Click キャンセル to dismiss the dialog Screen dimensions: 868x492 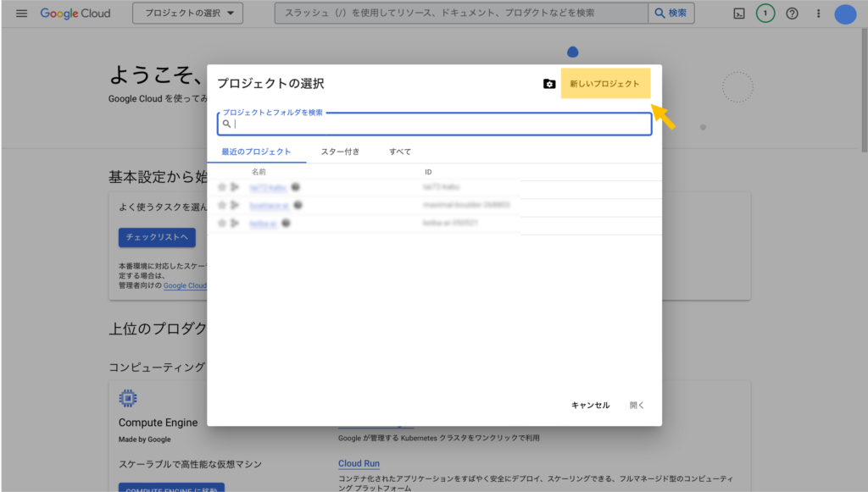(590, 406)
